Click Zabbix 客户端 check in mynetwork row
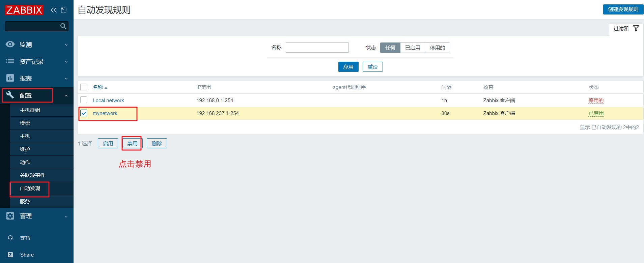 point(499,113)
